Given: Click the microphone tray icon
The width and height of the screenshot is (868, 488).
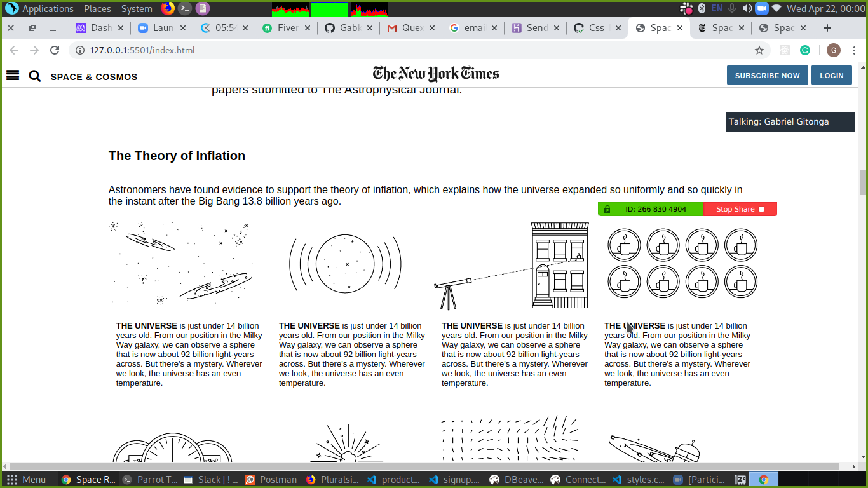Looking at the screenshot, I should [x=732, y=9].
